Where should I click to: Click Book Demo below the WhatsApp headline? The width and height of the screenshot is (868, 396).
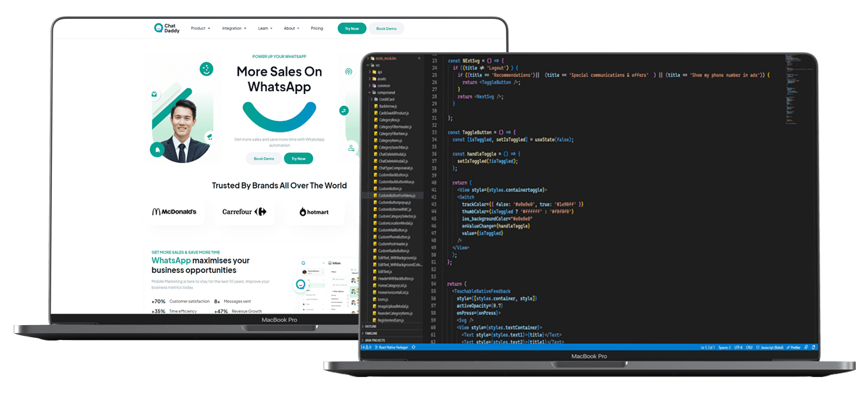tap(264, 159)
